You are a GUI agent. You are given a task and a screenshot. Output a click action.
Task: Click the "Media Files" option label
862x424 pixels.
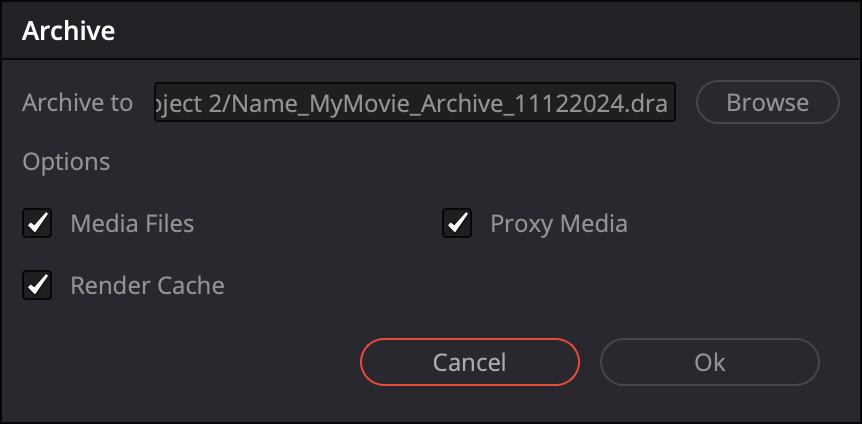(x=132, y=224)
